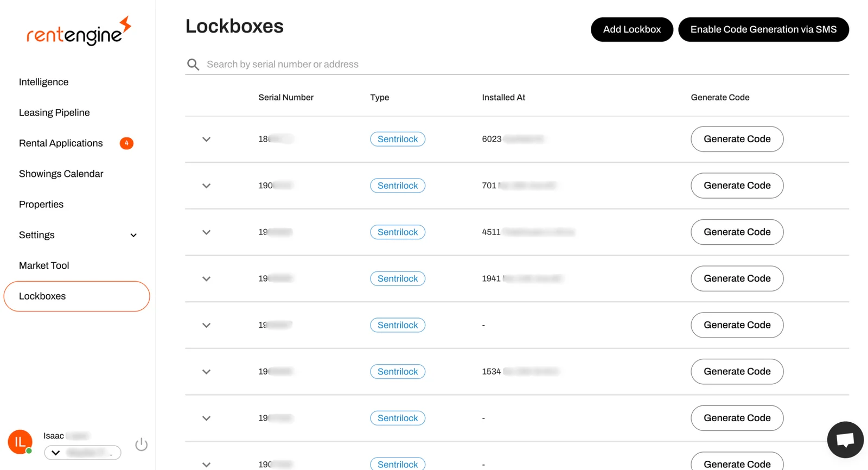Viewport: 868px width, 470px height.
Task: Click the Generate Code column header
Action: 720,98
